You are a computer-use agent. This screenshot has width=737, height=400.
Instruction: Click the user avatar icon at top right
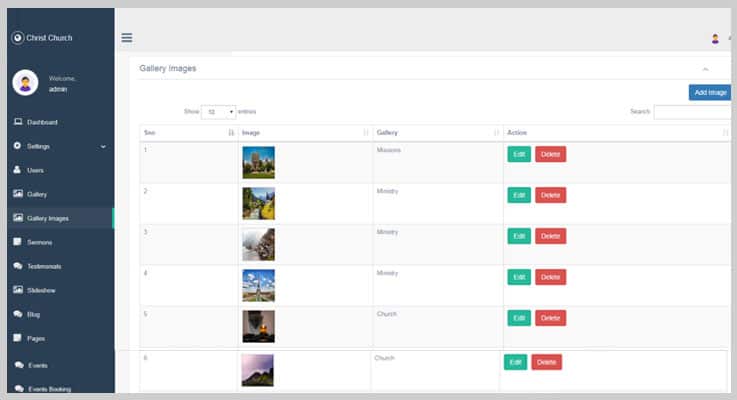[x=715, y=39]
